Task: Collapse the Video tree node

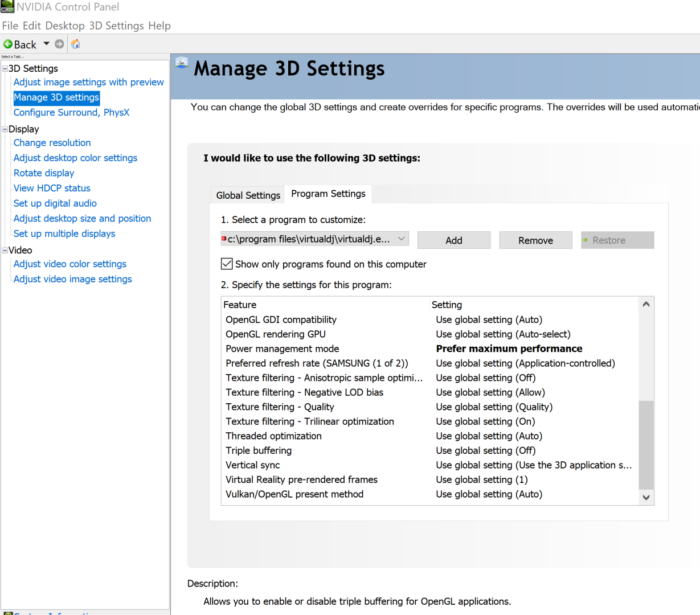Action: 5,250
